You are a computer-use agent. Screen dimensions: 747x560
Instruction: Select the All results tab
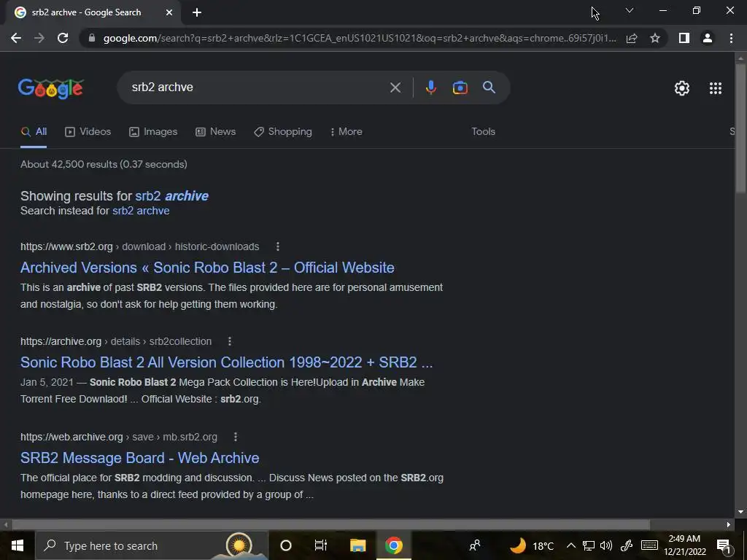point(34,132)
